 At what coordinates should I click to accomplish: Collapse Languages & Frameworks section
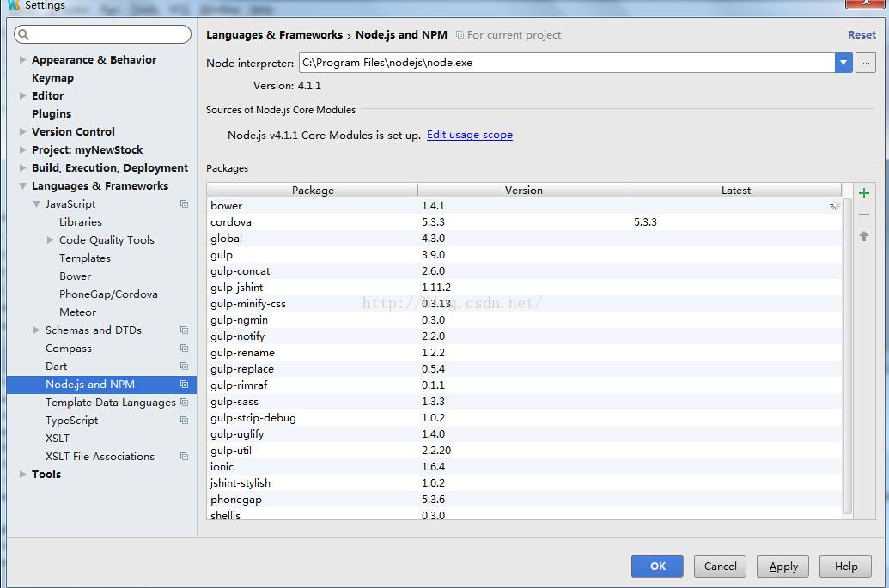click(22, 185)
